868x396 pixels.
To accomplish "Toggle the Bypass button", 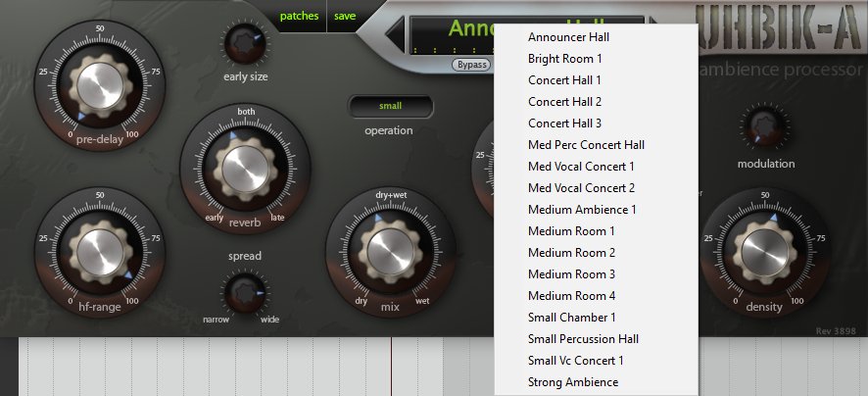I will (471, 65).
